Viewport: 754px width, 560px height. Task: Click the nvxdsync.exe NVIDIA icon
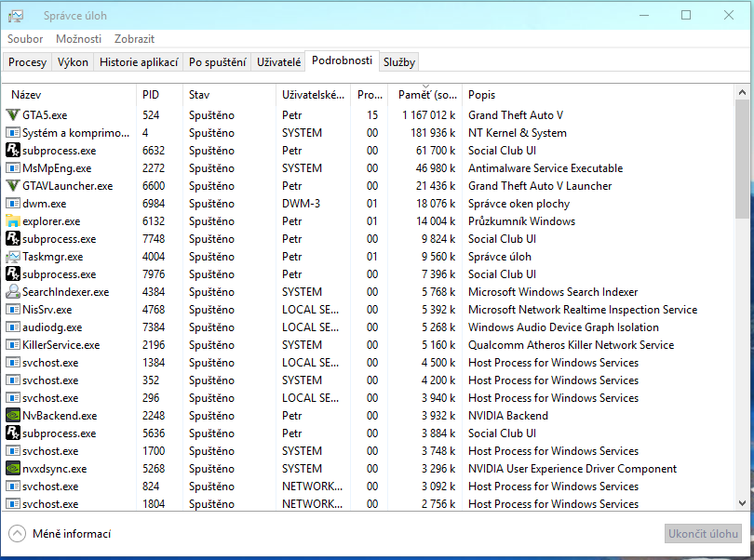pyautogui.click(x=13, y=469)
